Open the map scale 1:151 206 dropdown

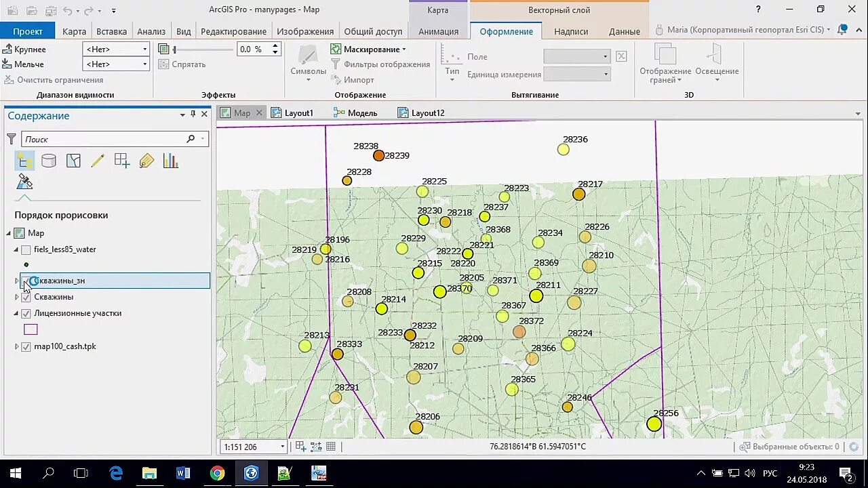[282, 447]
